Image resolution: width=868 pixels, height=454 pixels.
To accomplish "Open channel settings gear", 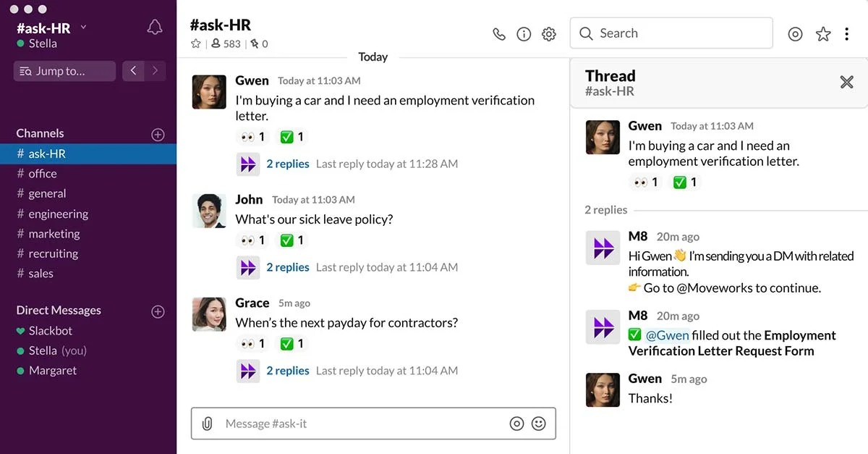I will 548,33.
